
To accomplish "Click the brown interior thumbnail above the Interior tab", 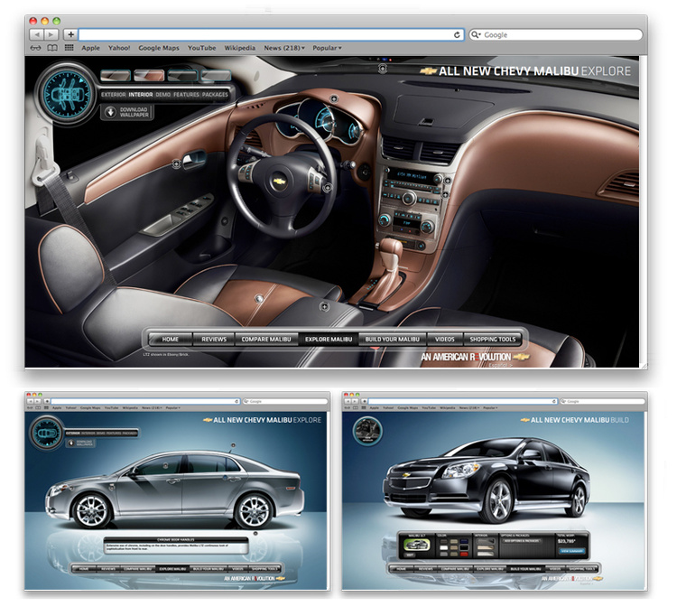I will [x=149, y=76].
